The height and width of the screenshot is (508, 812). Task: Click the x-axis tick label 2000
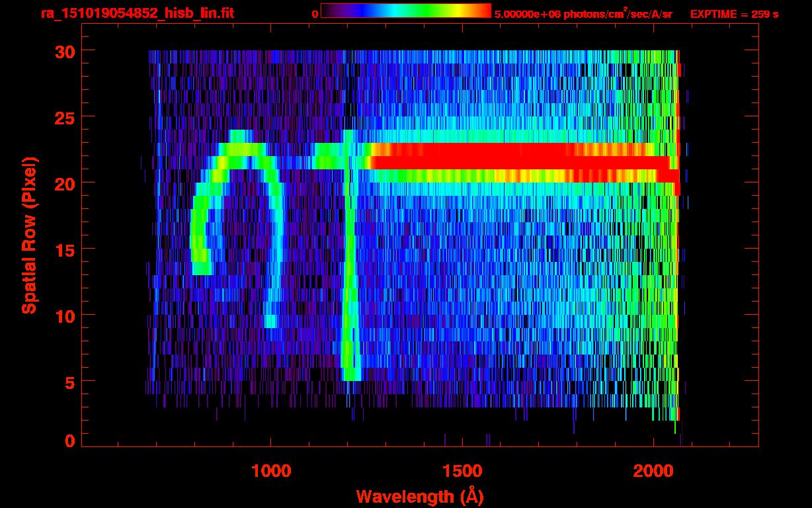click(653, 470)
